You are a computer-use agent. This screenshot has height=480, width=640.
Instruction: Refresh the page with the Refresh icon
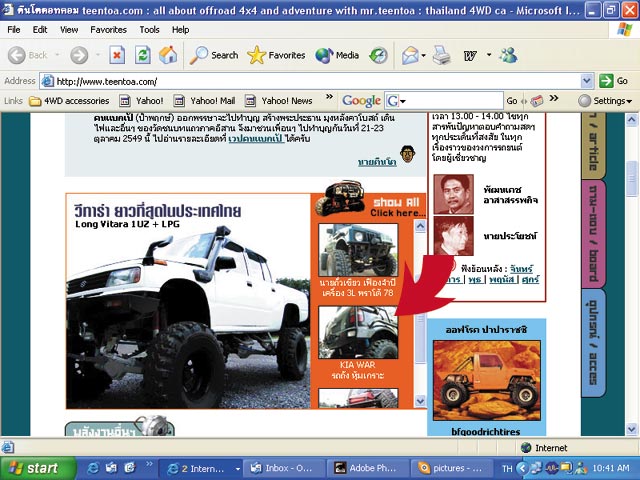point(142,55)
